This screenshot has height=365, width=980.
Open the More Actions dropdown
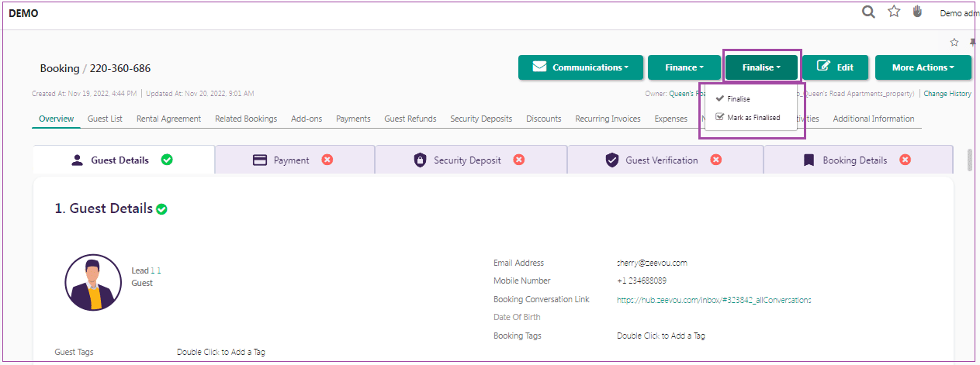[923, 67]
